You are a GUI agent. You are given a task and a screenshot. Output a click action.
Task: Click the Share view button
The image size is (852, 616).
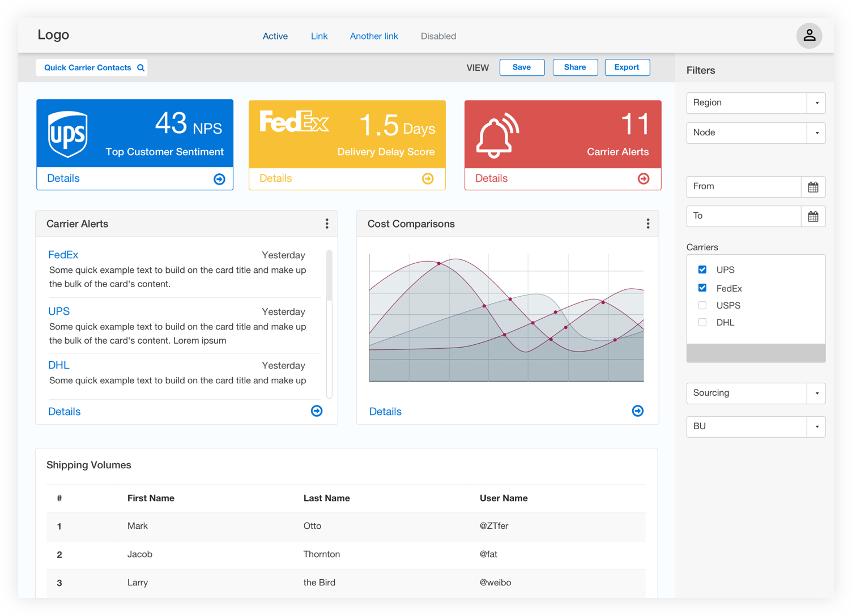pos(575,67)
